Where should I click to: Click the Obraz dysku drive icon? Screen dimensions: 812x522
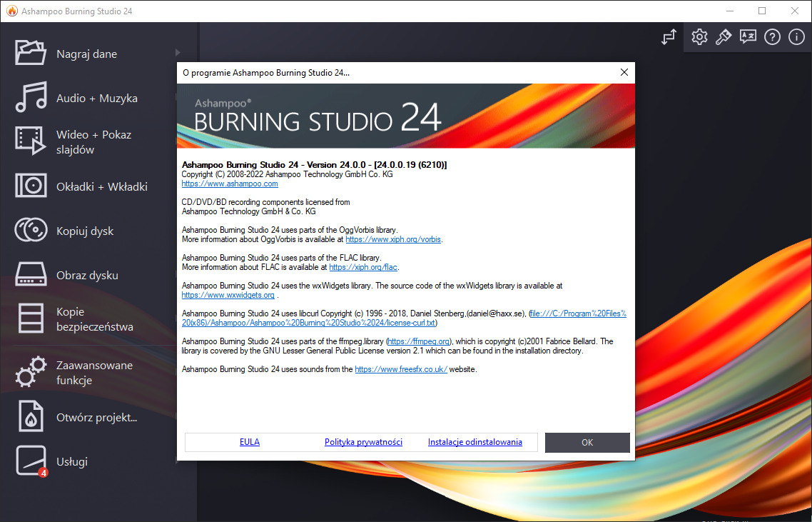tap(31, 274)
